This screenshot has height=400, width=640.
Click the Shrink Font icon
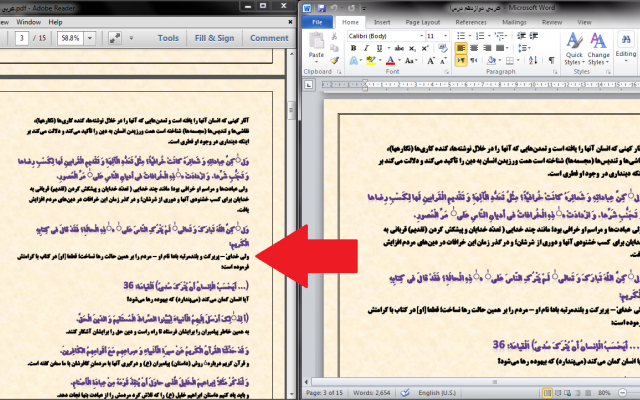coord(443,61)
